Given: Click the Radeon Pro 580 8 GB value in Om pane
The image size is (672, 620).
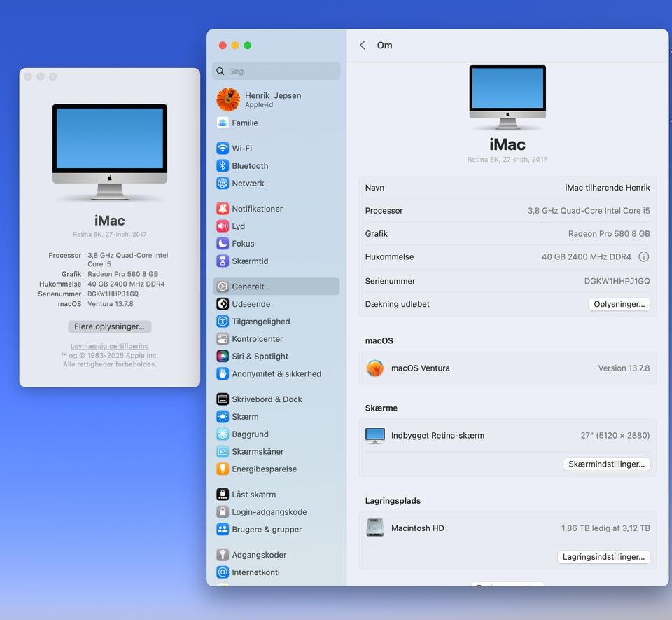Looking at the screenshot, I should coord(609,234).
